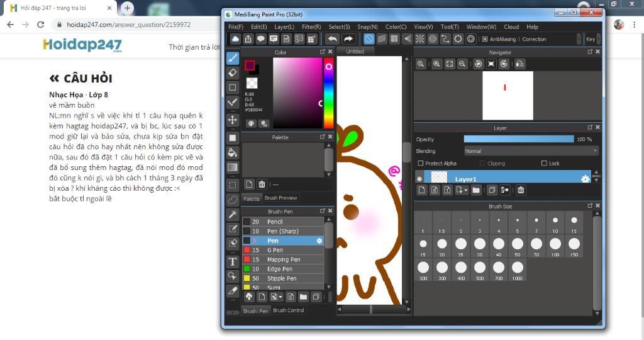
Task: Select the Dot tool with line icon
Action: click(x=233, y=103)
